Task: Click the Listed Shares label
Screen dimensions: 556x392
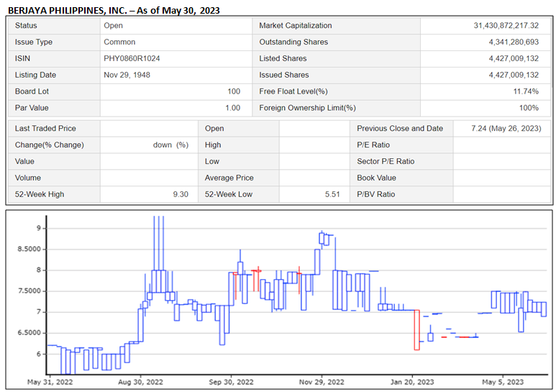Action: [283, 58]
